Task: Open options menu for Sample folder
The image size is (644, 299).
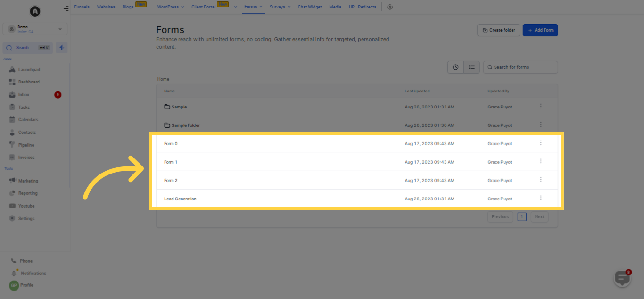Action: coord(541,106)
